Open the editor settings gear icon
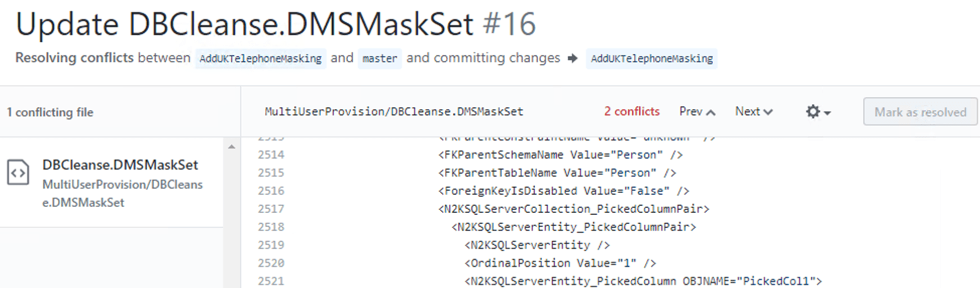Image resolution: width=980 pixels, height=288 pixels. pyautogui.click(x=813, y=111)
